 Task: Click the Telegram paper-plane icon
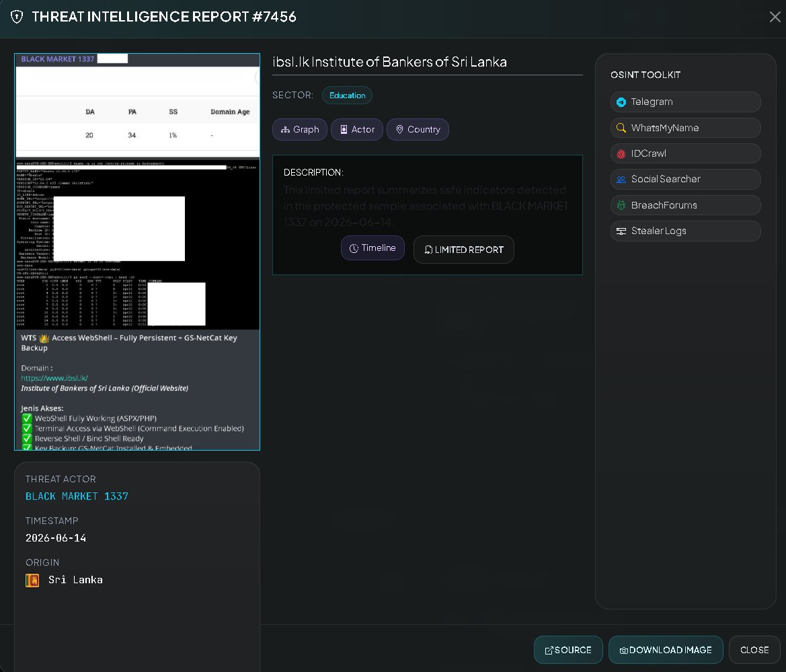point(621,102)
